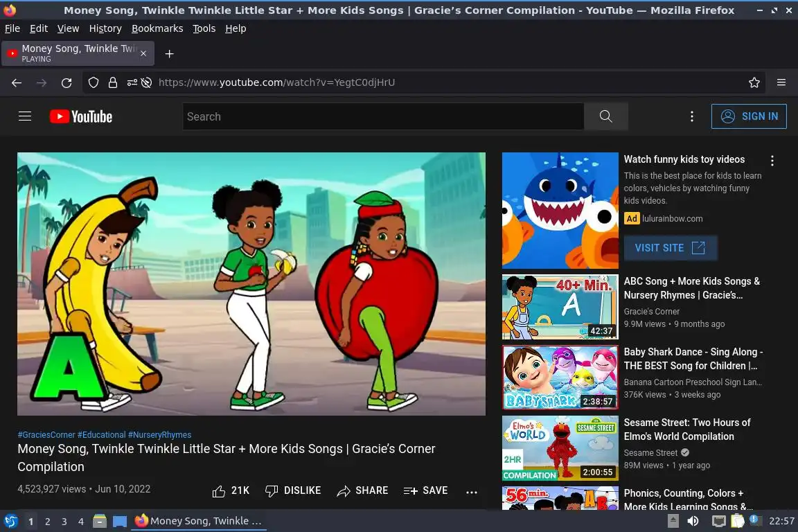
Task: Open the network tray icon
Action: [718, 521]
